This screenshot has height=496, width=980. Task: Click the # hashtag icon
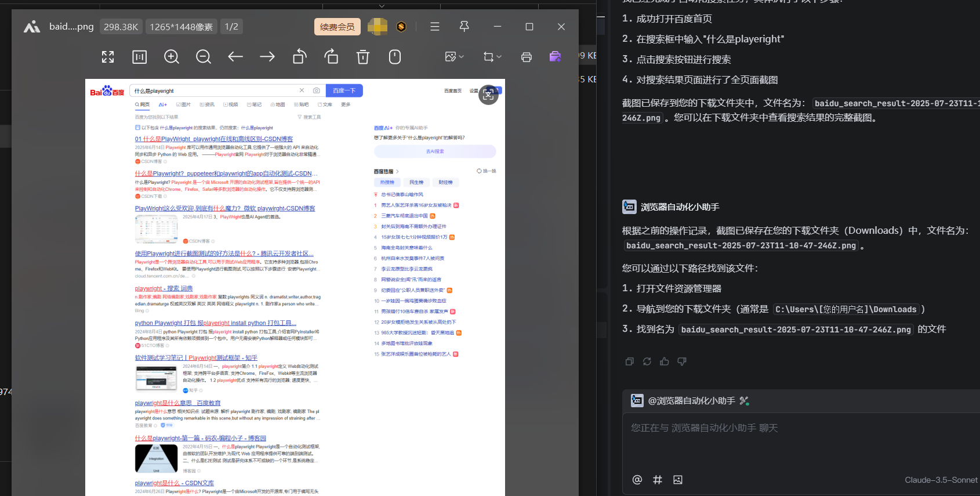(658, 480)
